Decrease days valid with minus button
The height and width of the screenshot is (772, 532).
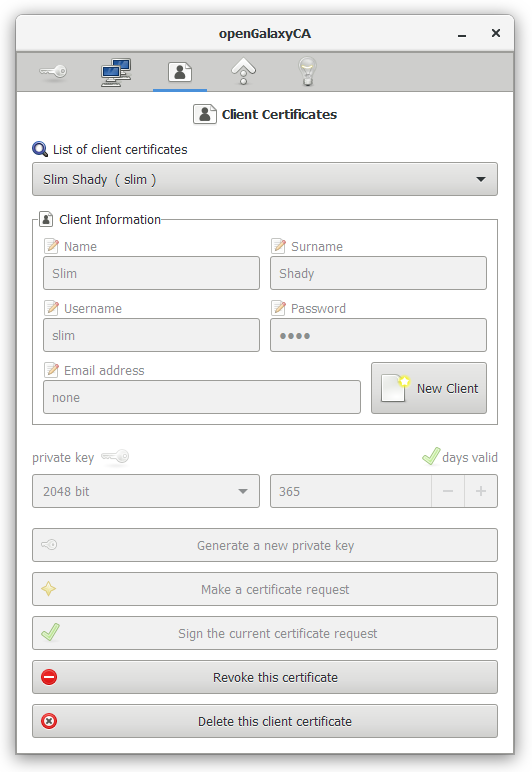448,491
